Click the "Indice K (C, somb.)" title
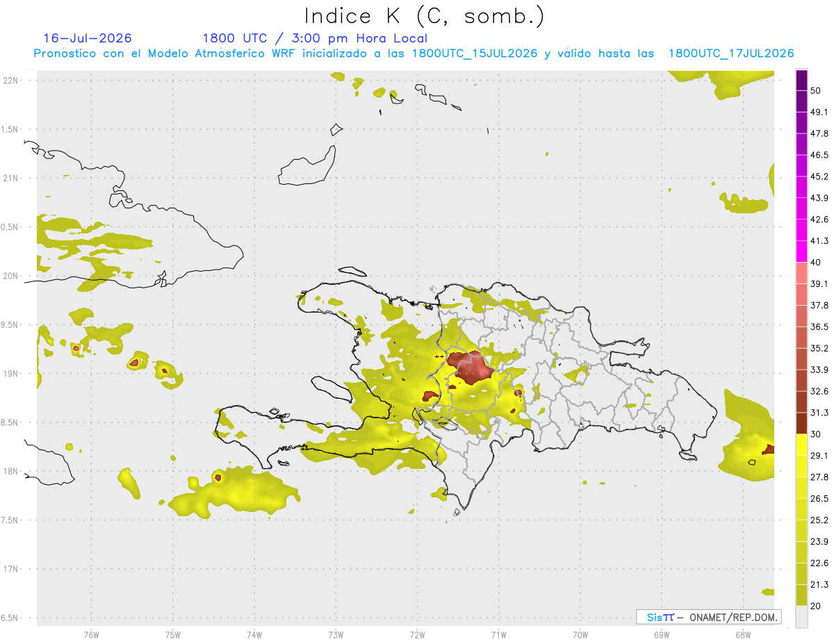 coord(425,17)
